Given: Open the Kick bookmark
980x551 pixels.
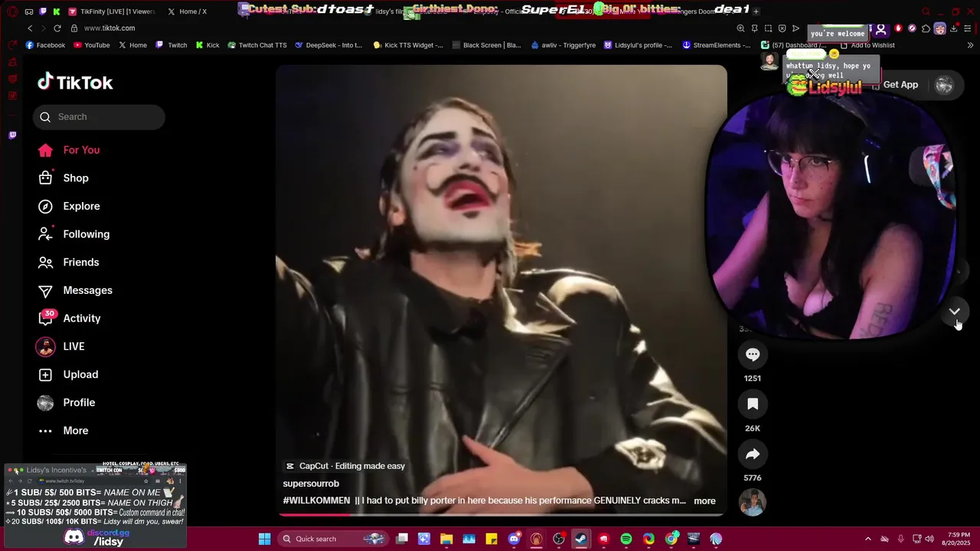Looking at the screenshot, I should [x=207, y=45].
